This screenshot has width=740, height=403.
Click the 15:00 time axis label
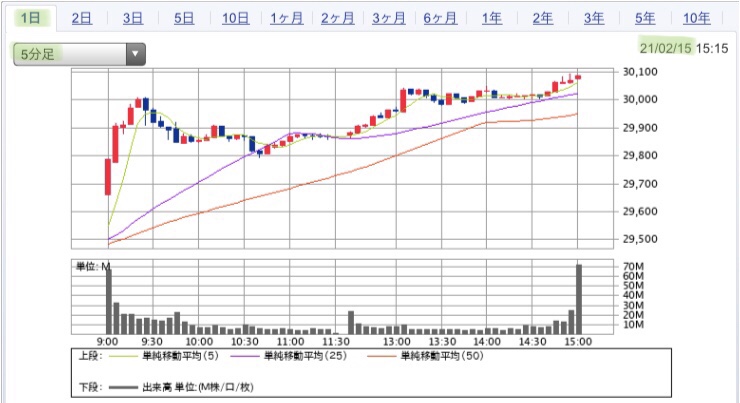pyautogui.click(x=578, y=342)
